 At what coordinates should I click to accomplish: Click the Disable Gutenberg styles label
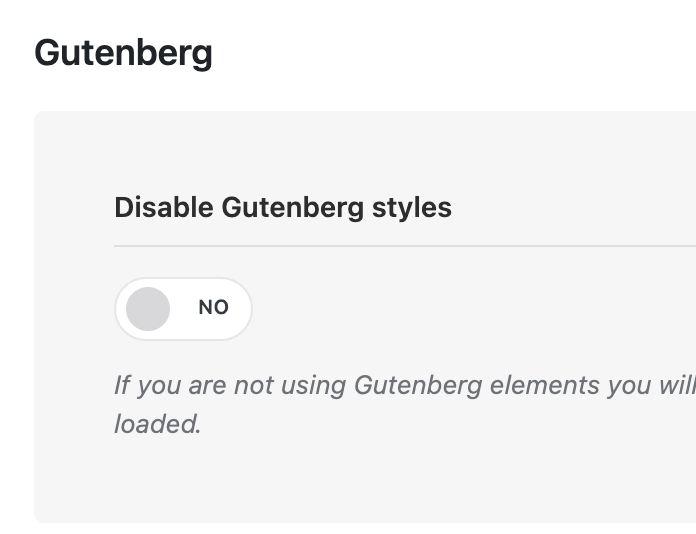pos(282,208)
